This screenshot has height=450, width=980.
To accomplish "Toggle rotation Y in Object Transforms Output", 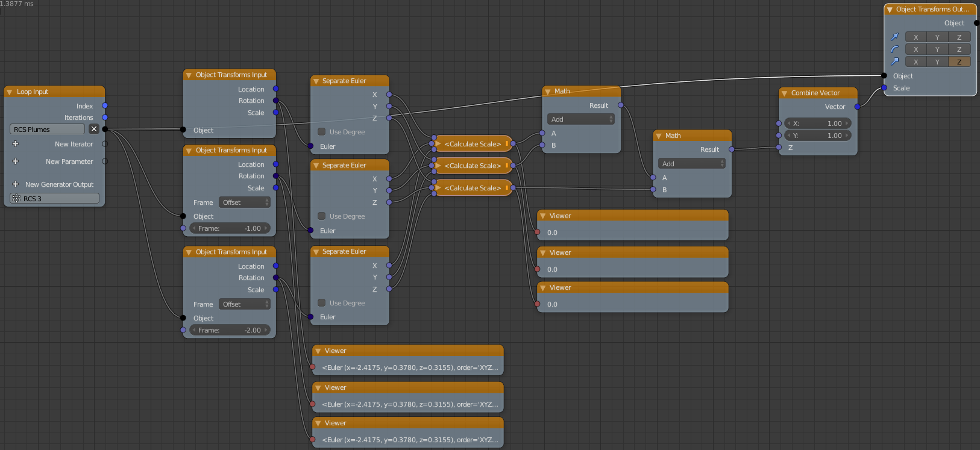I will 937,49.
